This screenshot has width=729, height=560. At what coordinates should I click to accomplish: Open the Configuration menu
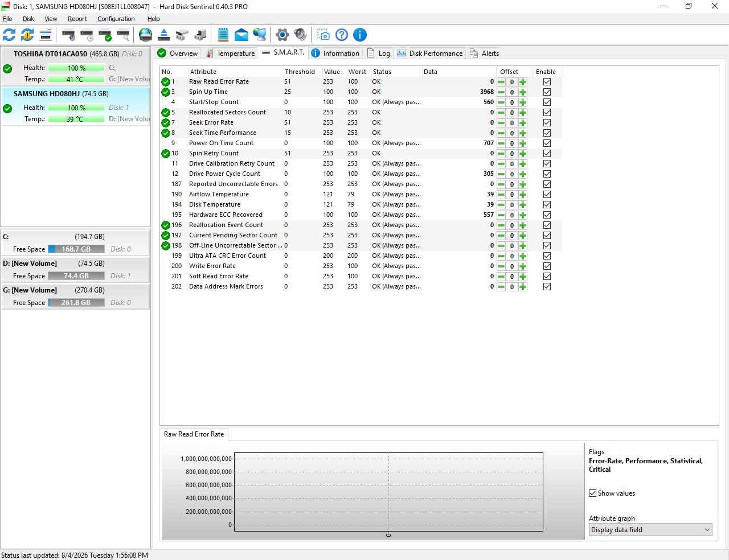pos(116,19)
